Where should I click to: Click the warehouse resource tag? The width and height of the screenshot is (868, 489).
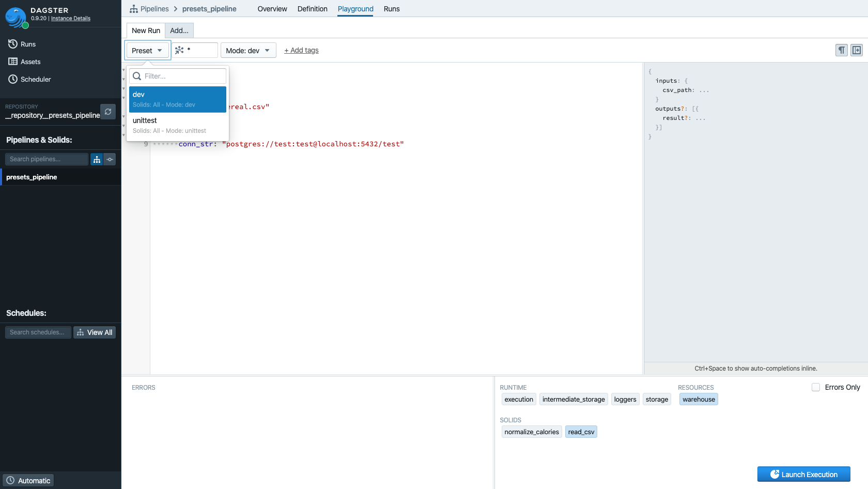[699, 399]
